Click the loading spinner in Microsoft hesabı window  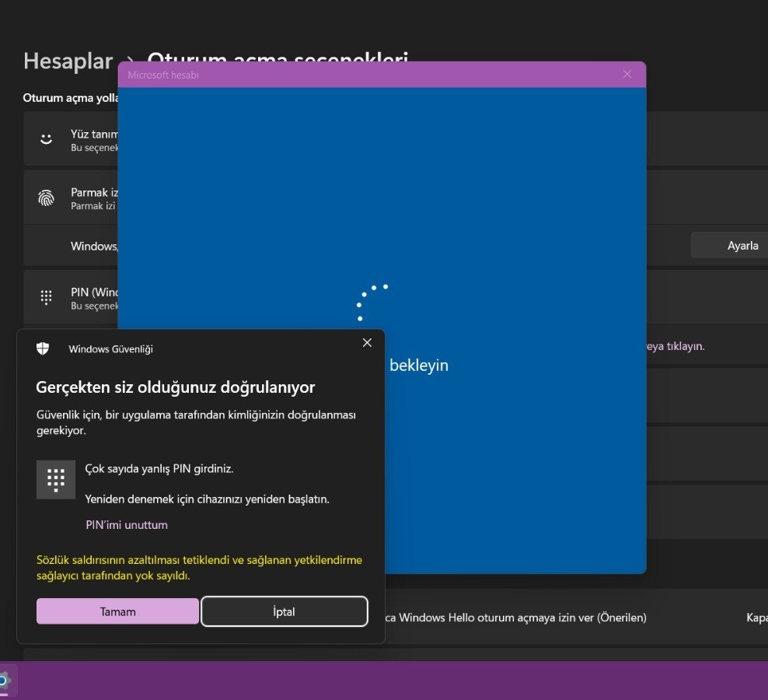[x=372, y=303]
